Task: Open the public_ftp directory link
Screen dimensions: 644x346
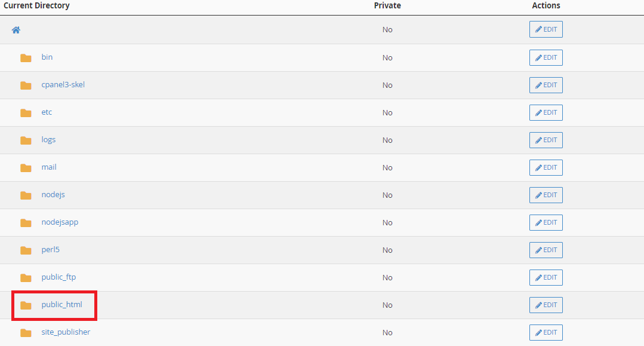Action: tap(58, 277)
